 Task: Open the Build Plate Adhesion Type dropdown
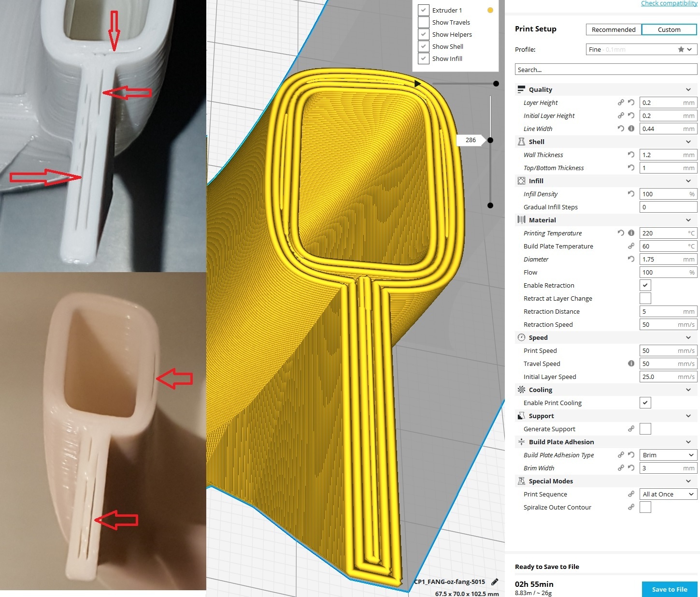click(668, 455)
